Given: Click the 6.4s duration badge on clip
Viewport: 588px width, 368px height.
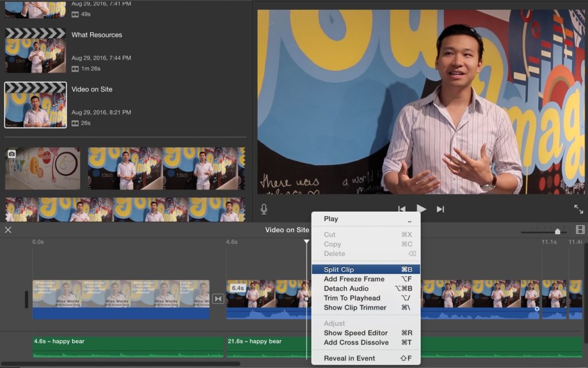Looking at the screenshot, I should click(238, 288).
